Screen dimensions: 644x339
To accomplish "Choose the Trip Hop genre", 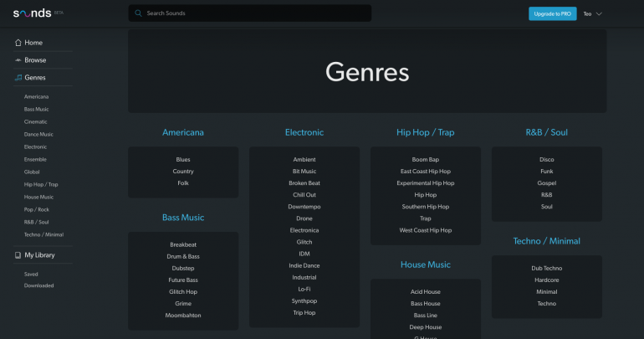I will 304,313.
